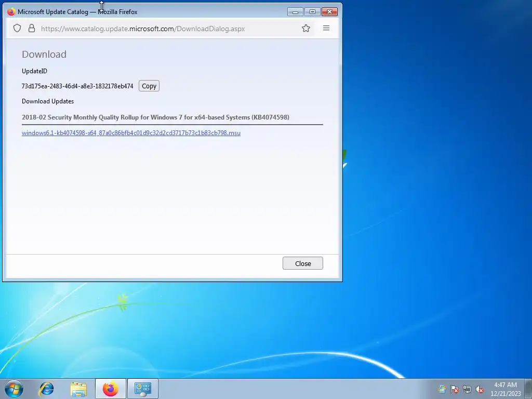Open the Windows Start menu orb
This screenshot has height=399, width=532.
[x=14, y=389]
